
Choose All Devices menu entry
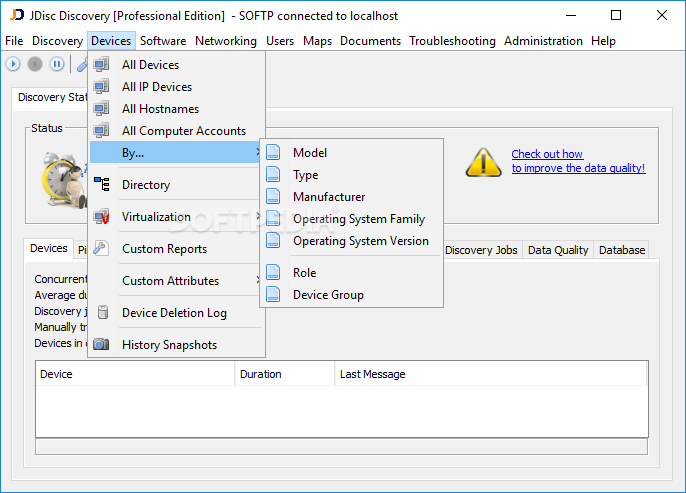[176, 65]
